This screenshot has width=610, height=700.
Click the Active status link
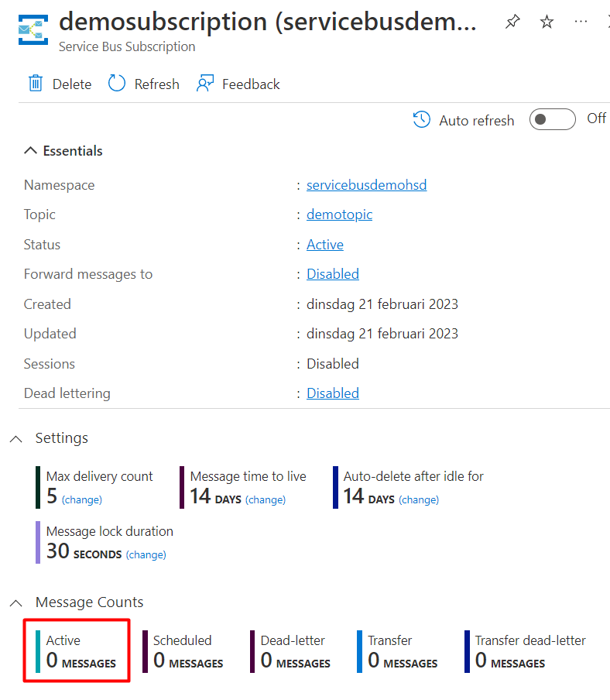[x=325, y=245]
